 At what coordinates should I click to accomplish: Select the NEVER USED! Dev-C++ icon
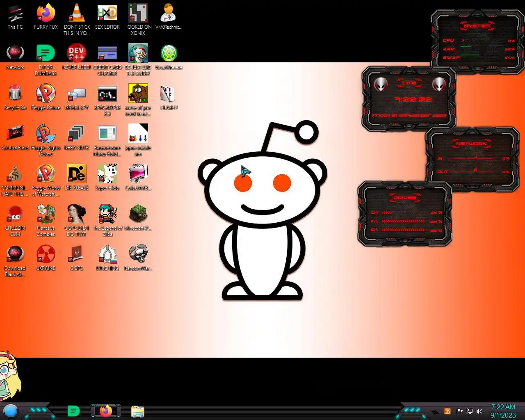(77, 57)
